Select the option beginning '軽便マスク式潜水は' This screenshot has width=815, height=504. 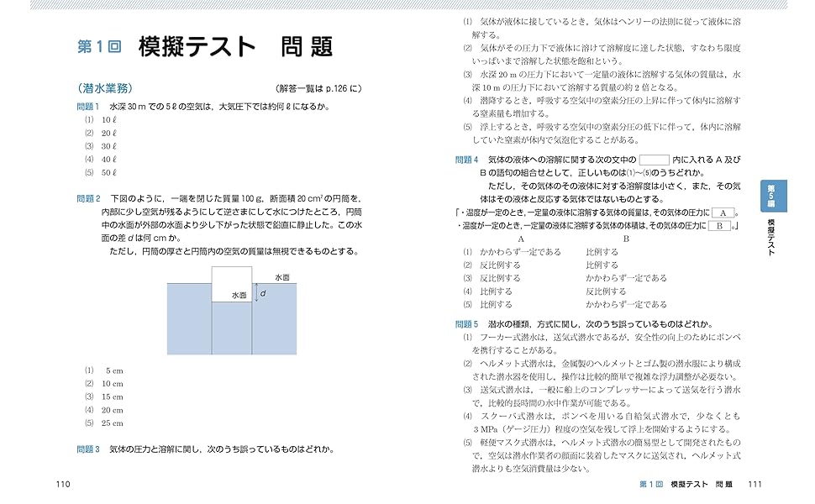(x=602, y=455)
